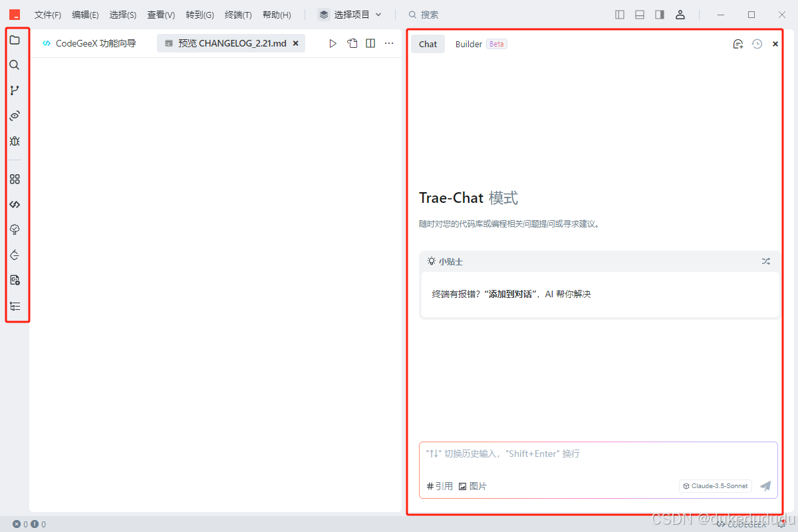Open the Extensions grid icon

click(15, 179)
